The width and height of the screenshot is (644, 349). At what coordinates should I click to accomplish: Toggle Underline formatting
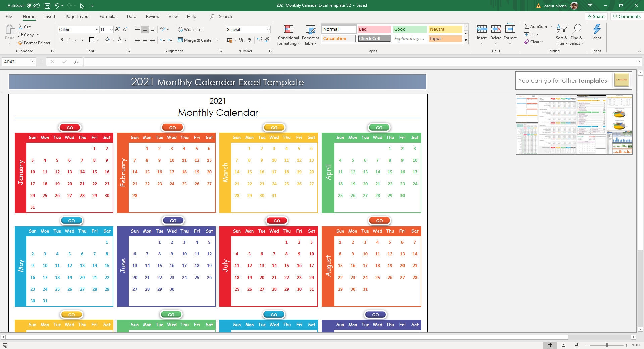(76, 40)
